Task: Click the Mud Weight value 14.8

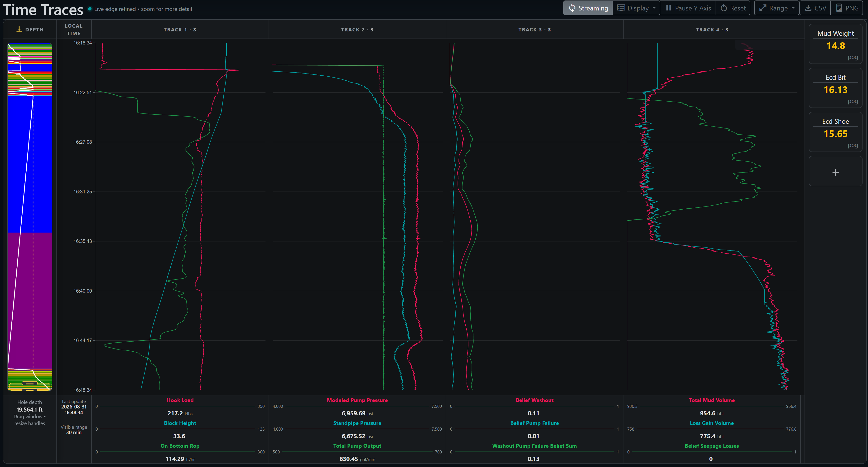Action: click(x=835, y=46)
